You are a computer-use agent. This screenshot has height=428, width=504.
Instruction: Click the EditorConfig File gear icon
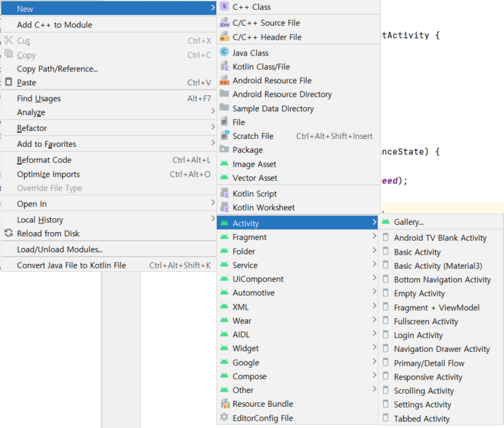tap(224, 417)
